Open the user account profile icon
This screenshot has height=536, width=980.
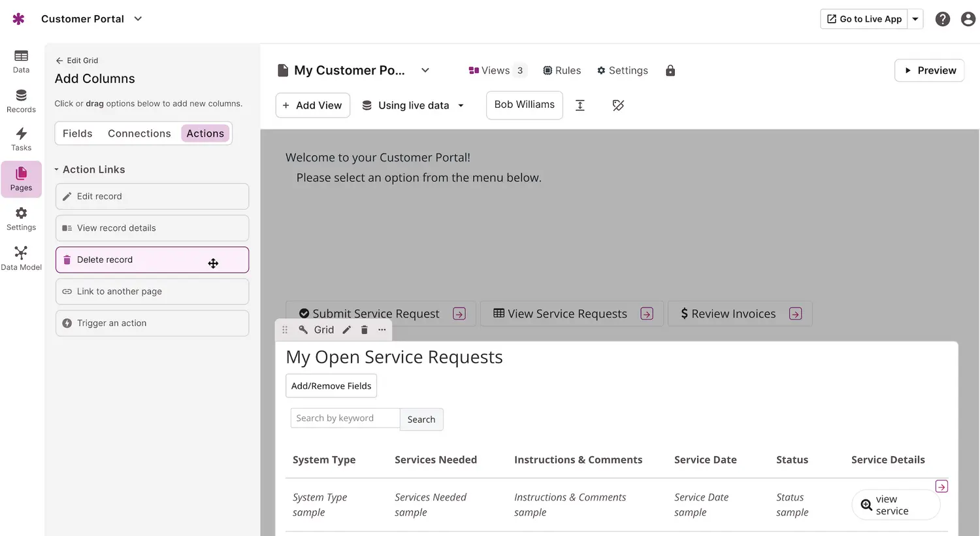(968, 19)
